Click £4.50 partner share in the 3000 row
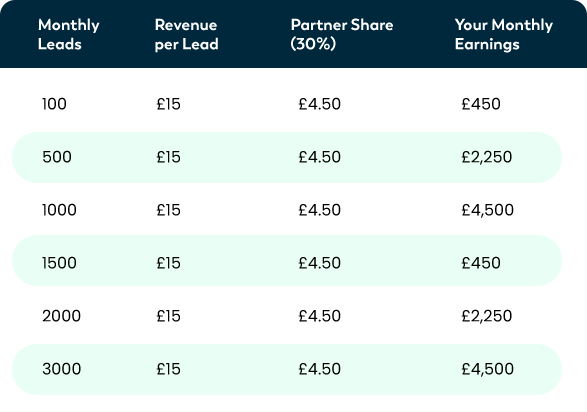587x412 pixels. 320,369
